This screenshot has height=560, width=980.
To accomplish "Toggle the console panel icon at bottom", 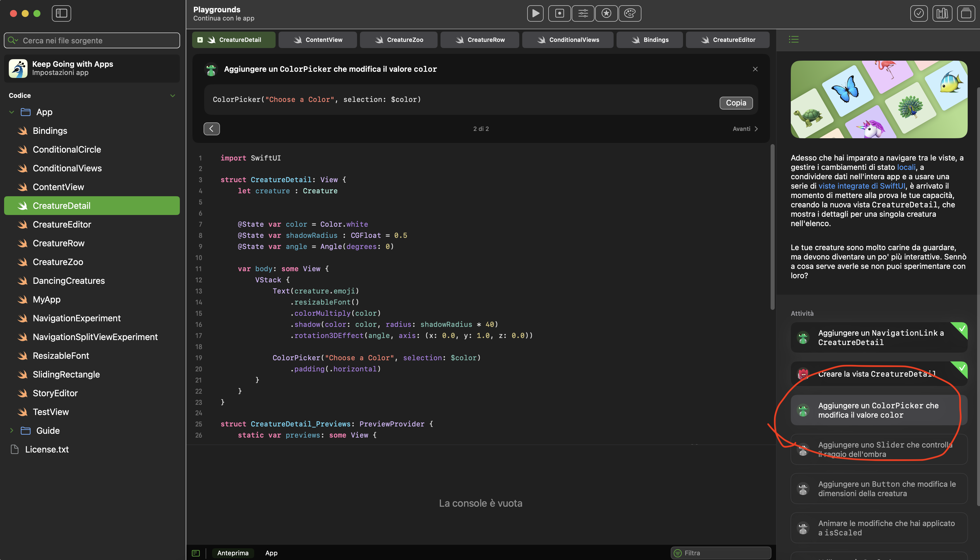I will 196,553.
